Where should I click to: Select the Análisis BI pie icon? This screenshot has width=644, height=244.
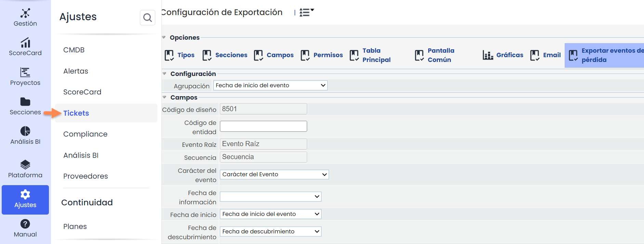(x=25, y=131)
